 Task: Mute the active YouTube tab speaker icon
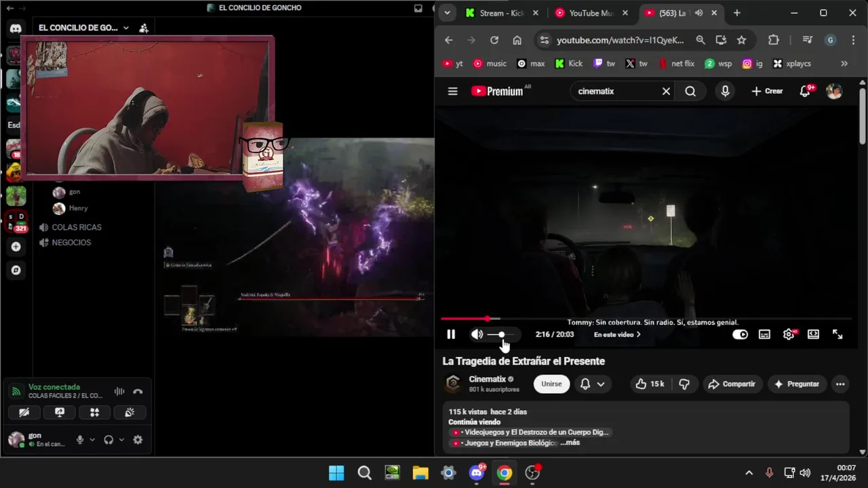pos(698,13)
